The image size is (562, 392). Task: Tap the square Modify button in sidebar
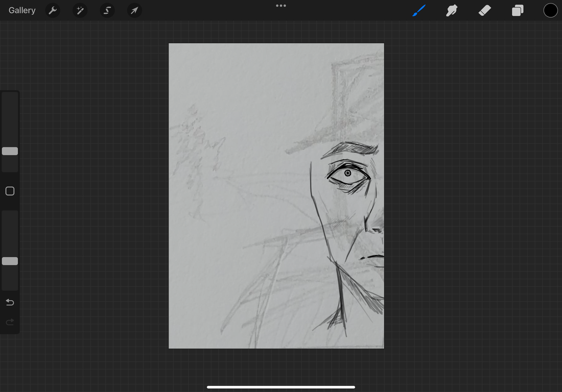tap(10, 191)
